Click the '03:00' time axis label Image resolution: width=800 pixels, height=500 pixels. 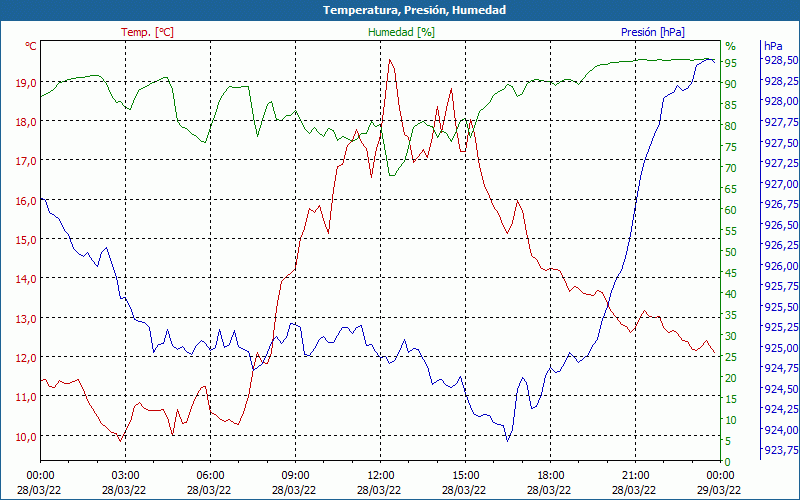click(126, 476)
